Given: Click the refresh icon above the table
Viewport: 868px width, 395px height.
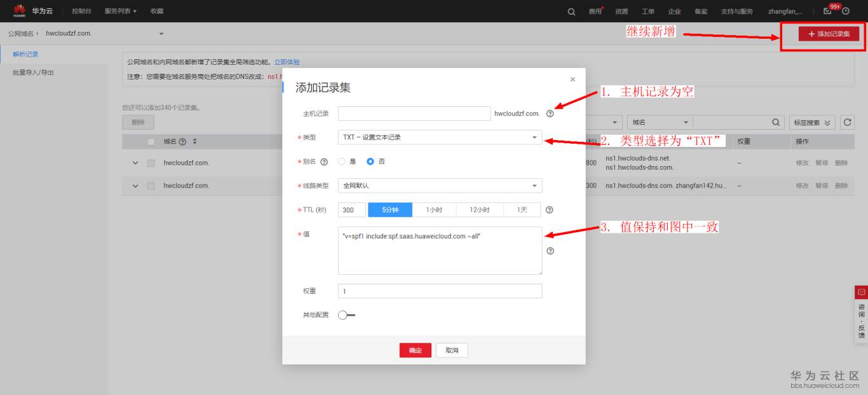Looking at the screenshot, I should pyautogui.click(x=846, y=122).
